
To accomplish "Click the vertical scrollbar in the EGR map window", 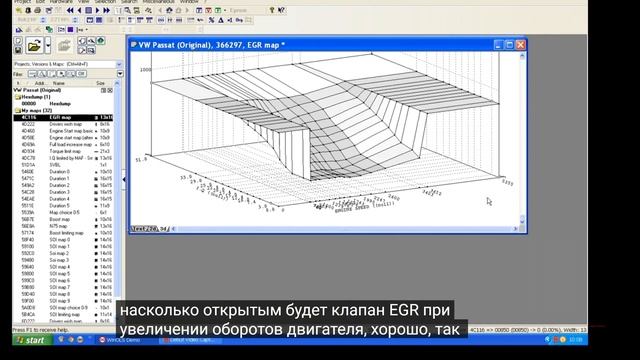I will pyautogui.click(x=522, y=138).
